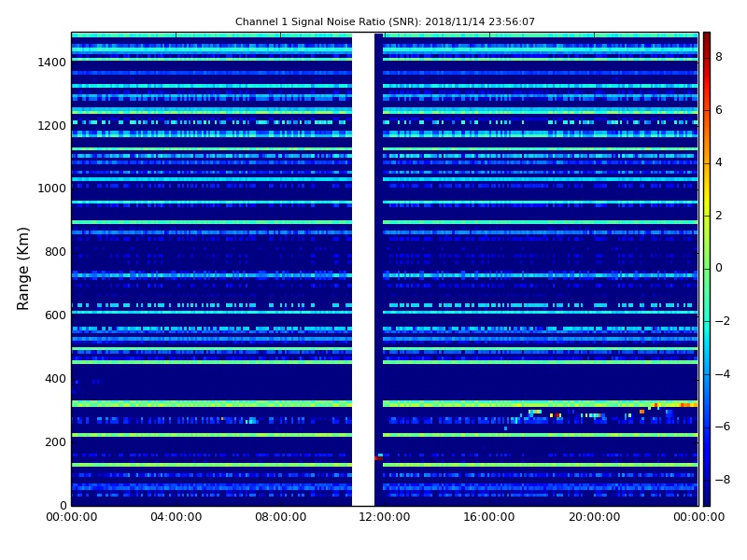
Task: Click the plot title text
Action: pyautogui.click(x=385, y=21)
